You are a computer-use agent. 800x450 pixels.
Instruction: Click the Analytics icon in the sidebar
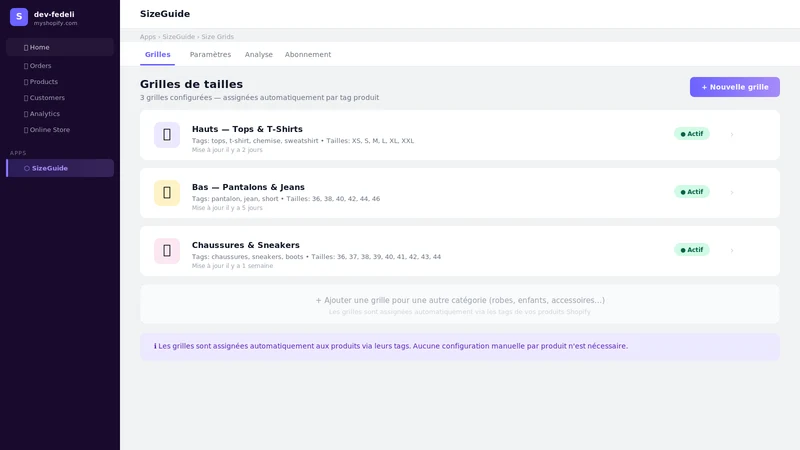(x=26, y=114)
